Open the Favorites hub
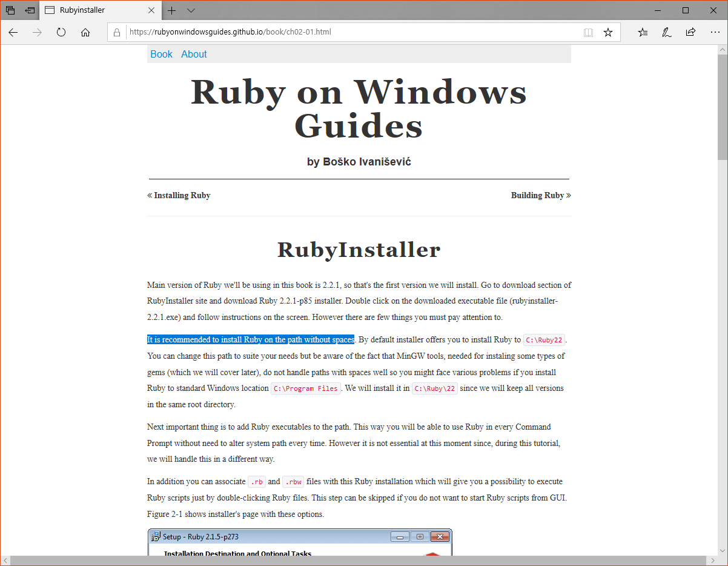Screen dimensions: 728x566 pos(643,32)
